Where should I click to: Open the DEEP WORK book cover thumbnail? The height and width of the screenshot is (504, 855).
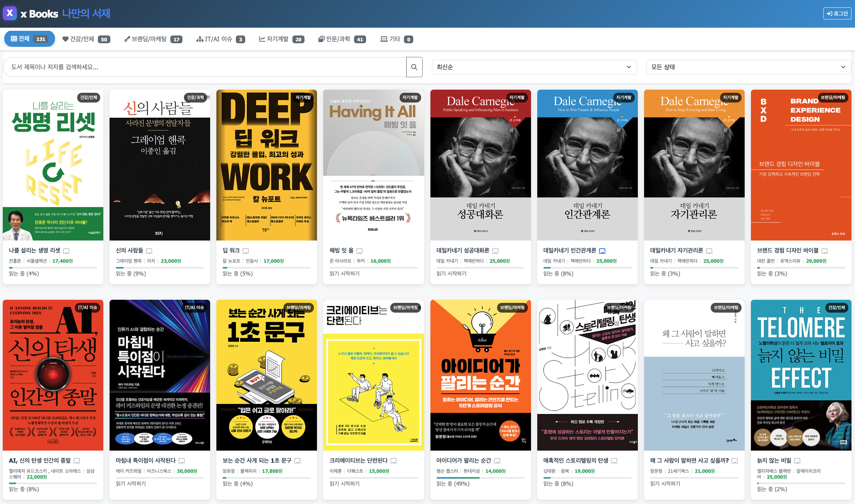[267, 165]
